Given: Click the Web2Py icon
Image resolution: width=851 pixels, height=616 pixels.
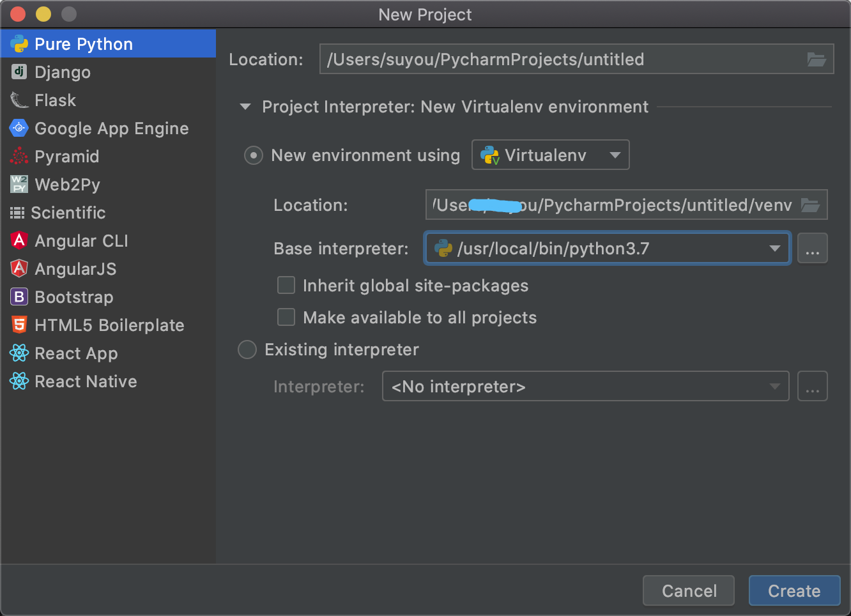Looking at the screenshot, I should (19, 184).
